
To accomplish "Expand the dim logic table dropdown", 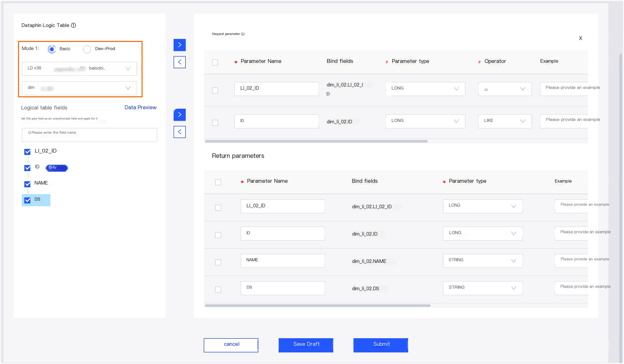I will pyautogui.click(x=79, y=88).
